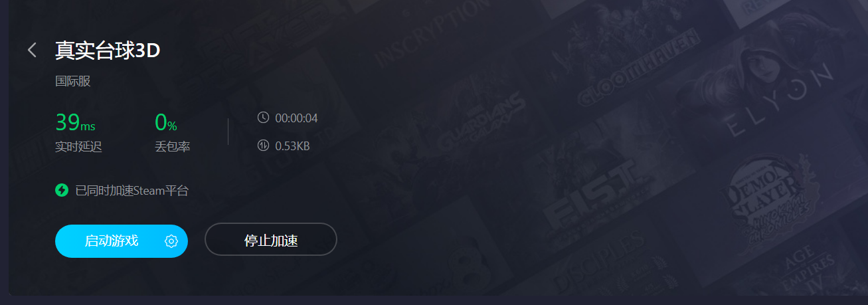Viewport: 868px width, 305px height.
Task: Go back using the left chevron arrow
Action: pos(32,50)
